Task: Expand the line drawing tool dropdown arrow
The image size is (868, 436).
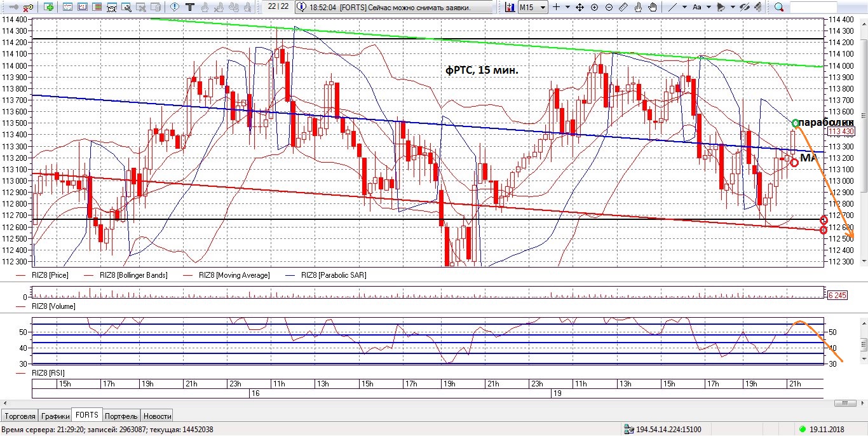Action: 684,7
